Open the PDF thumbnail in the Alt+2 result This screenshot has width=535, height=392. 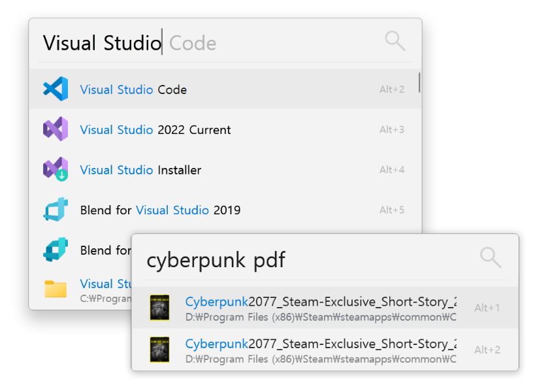[x=159, y=350]
